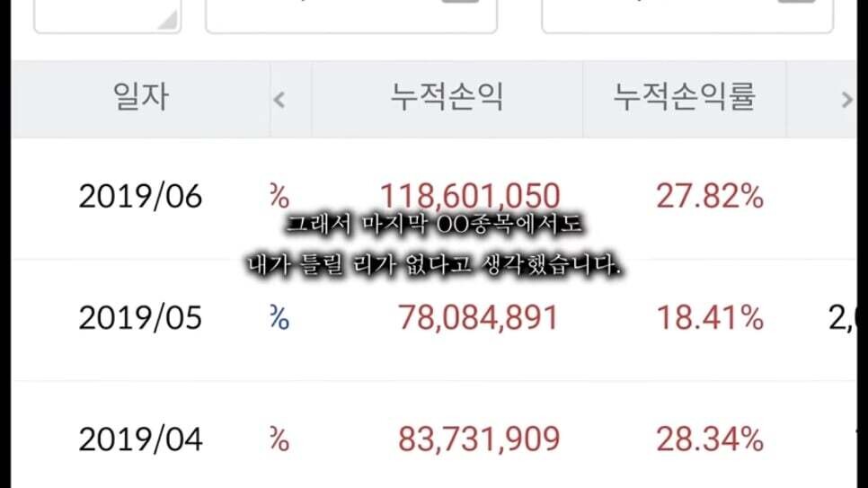Click the 27.82% cumulative return cell

(710, 197)
